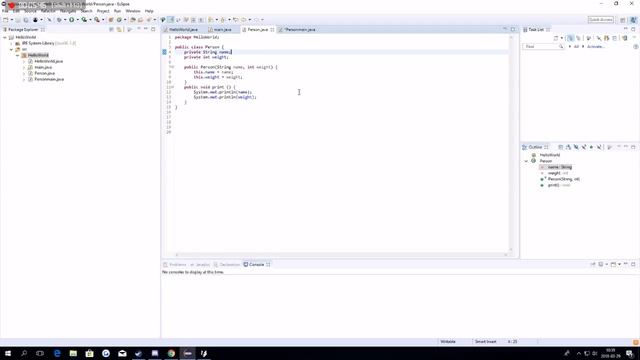Click the Windows Start button
Viewport: 640px width, 360px height.
tap(8, 353)
